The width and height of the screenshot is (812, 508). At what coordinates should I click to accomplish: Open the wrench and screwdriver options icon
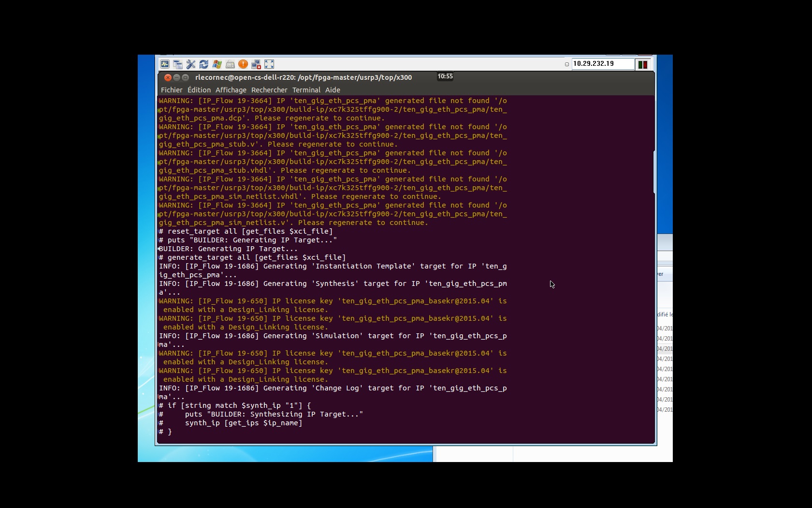(191, 64)
